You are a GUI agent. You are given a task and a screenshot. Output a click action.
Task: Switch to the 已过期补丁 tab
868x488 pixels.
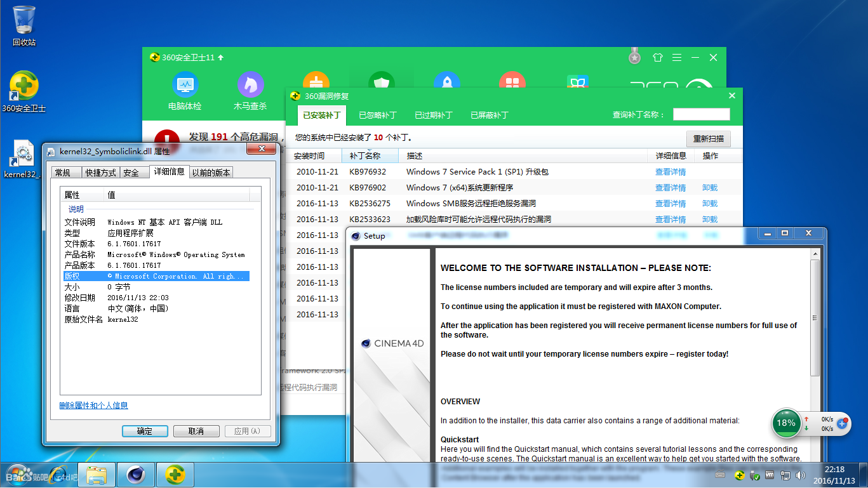coord(433,115)
